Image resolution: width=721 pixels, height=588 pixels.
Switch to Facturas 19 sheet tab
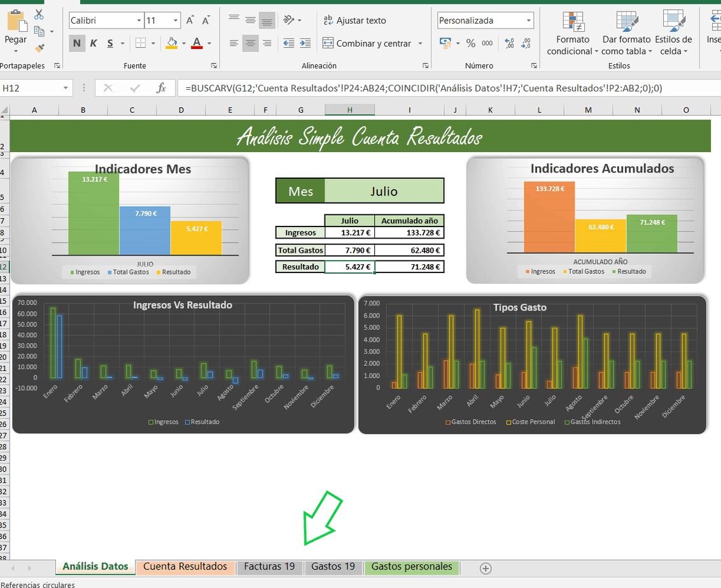click(269, 567)
